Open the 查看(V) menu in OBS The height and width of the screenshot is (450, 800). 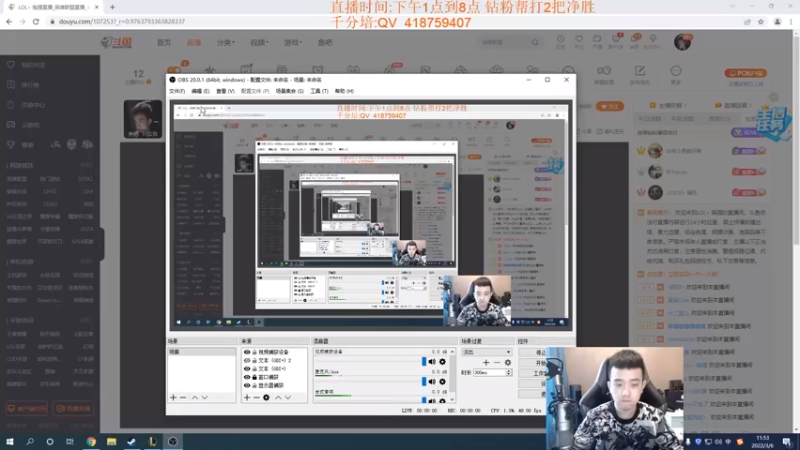(x=225, y=91)
